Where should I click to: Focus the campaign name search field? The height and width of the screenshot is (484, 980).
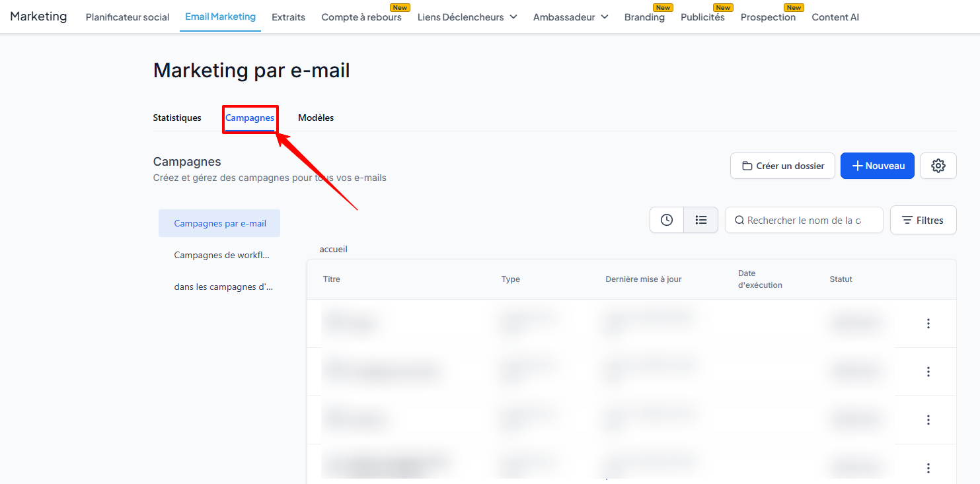(804, 220)
